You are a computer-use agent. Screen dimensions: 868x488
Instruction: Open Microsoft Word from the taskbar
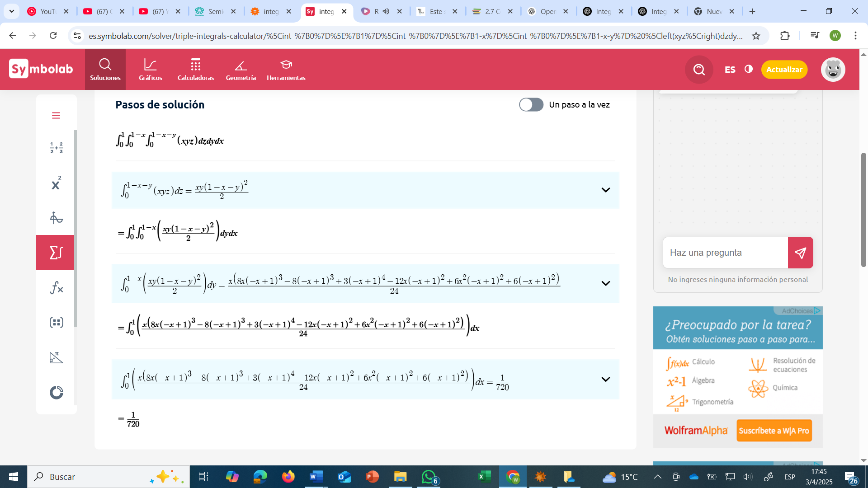[316, 477]
